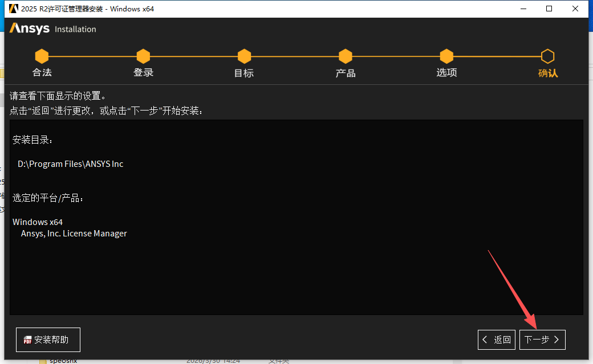This screenshot has width=593, height=364.
Task: Select the 产品 step label
Action: pos(345,73)
